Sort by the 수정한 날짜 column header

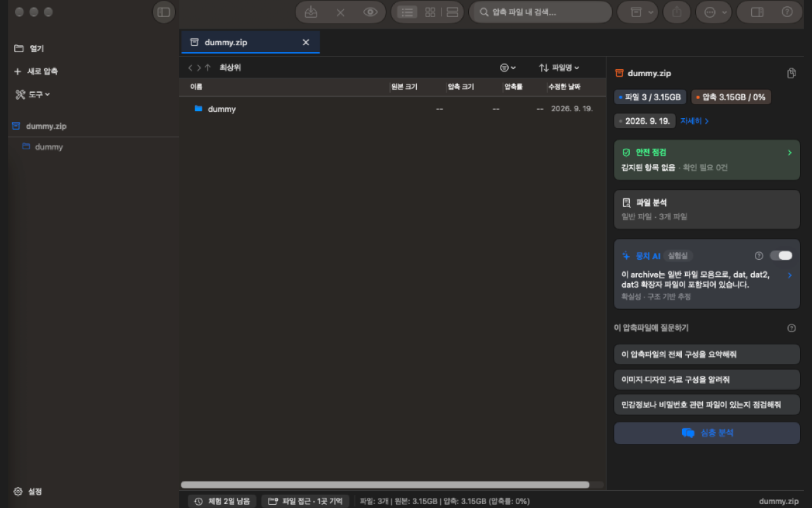pos(564,87)
